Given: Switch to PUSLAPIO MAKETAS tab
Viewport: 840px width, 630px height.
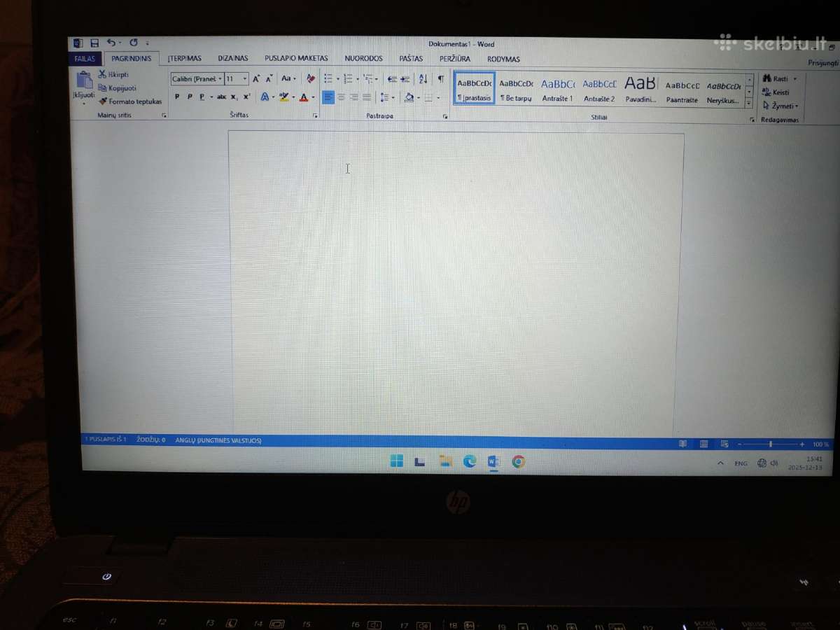Looking at the screenshot, I should pos(296,59).
